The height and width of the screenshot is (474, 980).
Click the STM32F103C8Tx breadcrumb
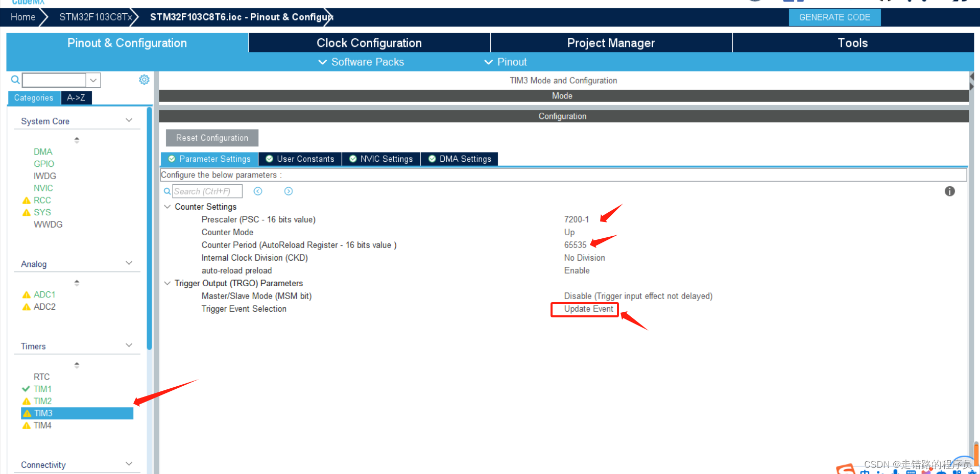[95, 17]
